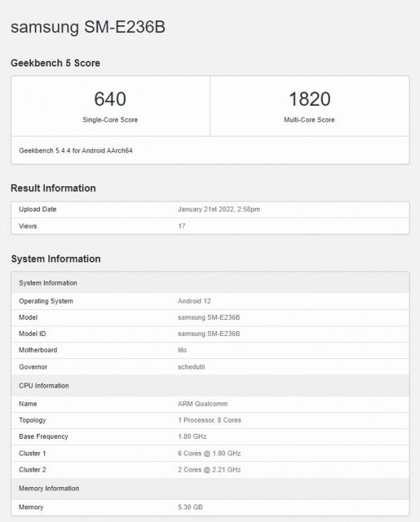Image resolution: width=420 pixels, height=522 pixels.
Task: Click the Memory row label
Action: [31, 507]
